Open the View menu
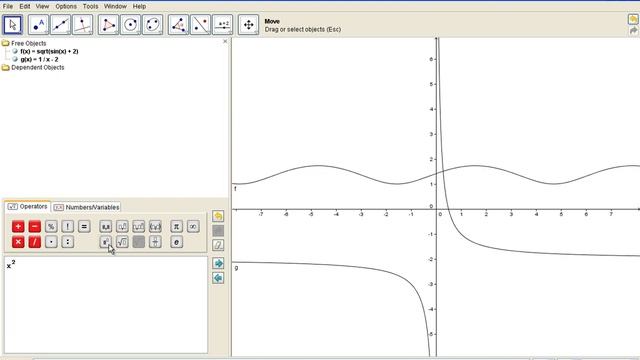640x360 pixels. click(42, 7)
